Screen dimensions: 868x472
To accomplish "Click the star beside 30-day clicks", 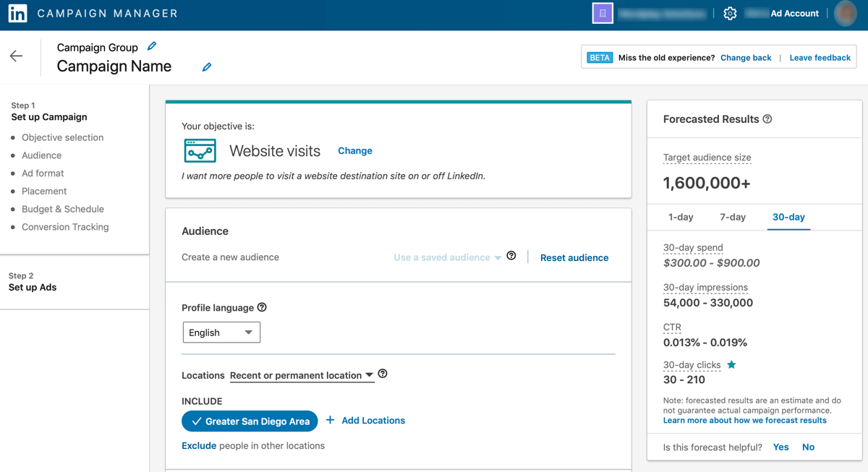I will 730,364.
